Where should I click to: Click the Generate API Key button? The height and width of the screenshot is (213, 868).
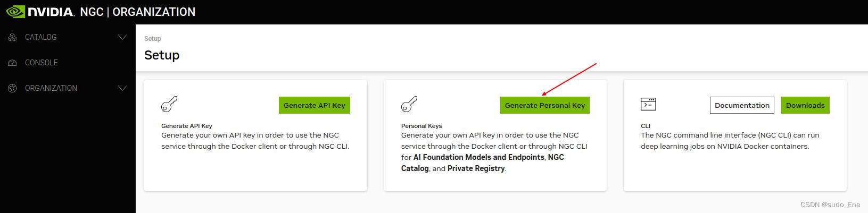(315, 105)
